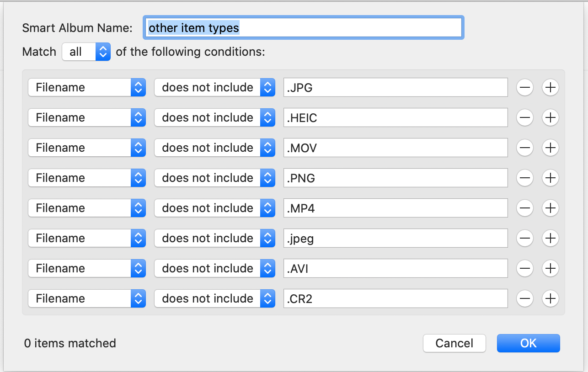Viewport: 588px width, 372px height.
Task: Open Filename dropdown in the .CR2 row
Action: click(x=87, y=298)
